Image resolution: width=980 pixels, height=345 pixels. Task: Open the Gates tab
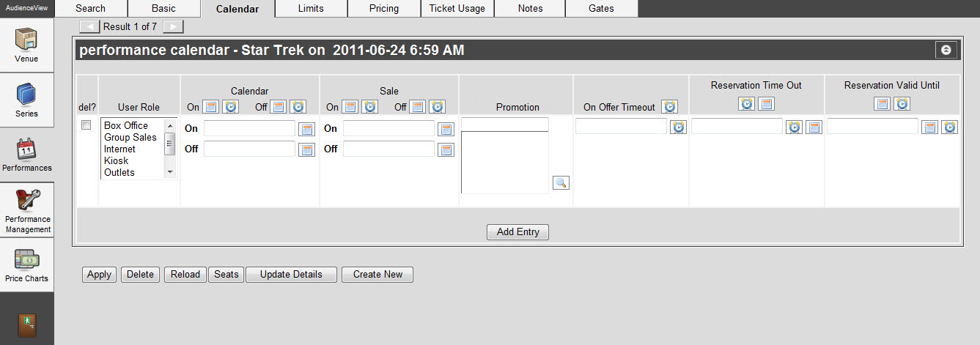point(601,8)
